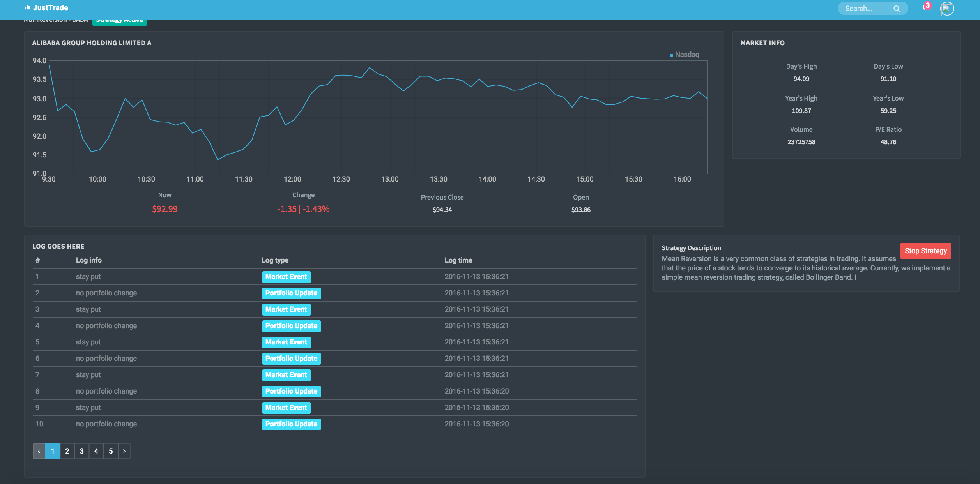Jump to log page 5
980x484 pixels.
[x=111, y=451]
